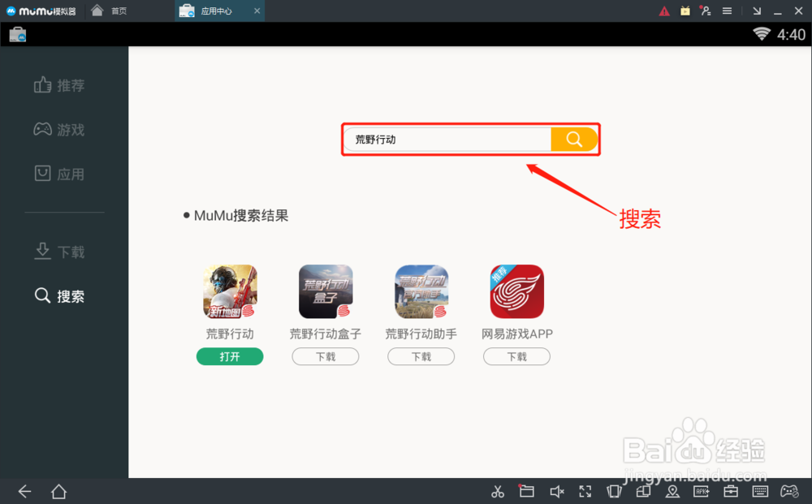Open the 推荐 section in the sidebar
The width and height of the screenshot is (812, 504).
point(59,85)
